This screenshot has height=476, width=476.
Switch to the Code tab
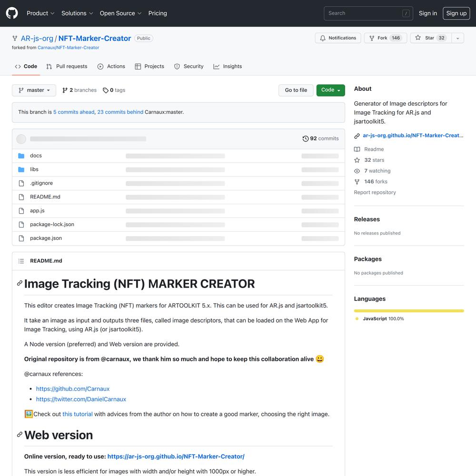click(x=26, y=67)
